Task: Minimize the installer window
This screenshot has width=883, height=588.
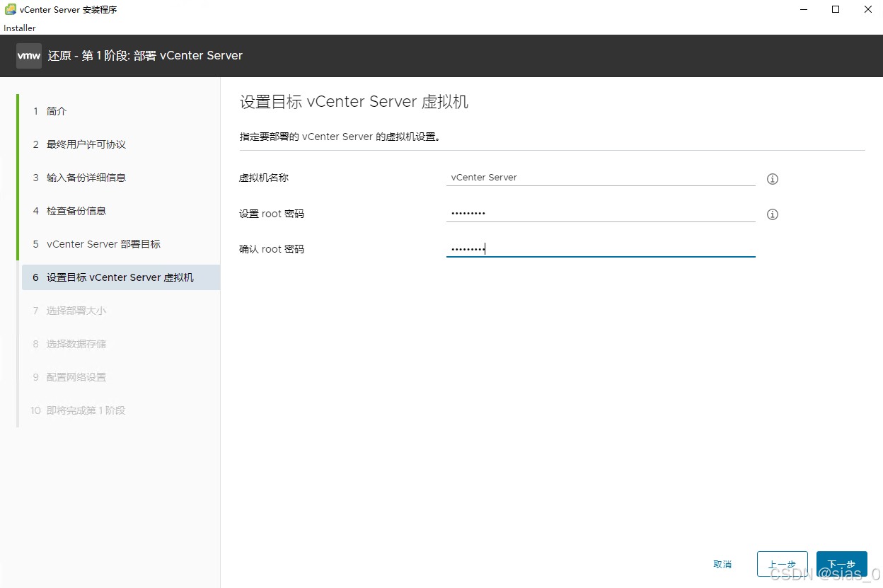Action: (803, 10)
